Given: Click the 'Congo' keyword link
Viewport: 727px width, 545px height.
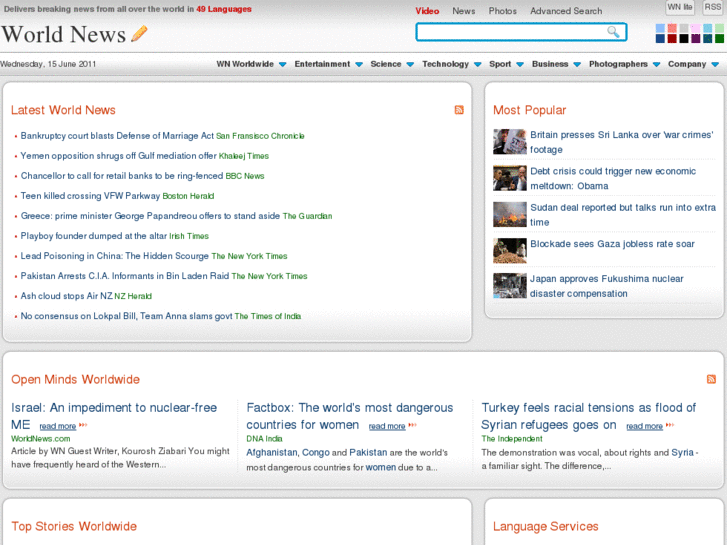Looking at the screenshot, I should pyautogui.click(x=316, y=452).
